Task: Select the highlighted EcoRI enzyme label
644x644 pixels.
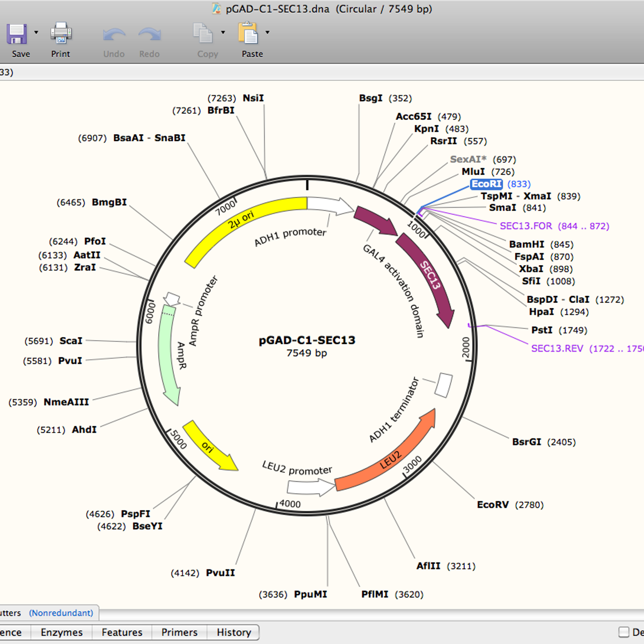Action: click(x=486, y=184)
